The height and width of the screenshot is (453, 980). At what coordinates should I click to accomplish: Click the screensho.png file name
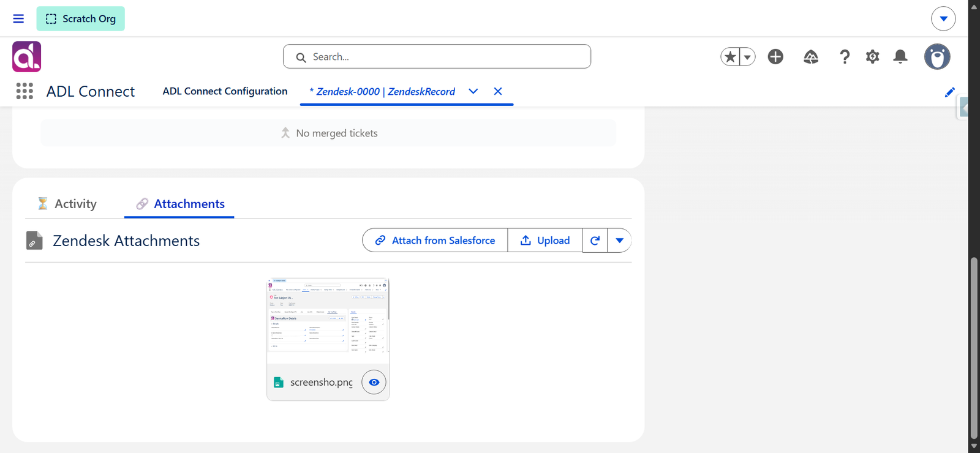[321, 382]
